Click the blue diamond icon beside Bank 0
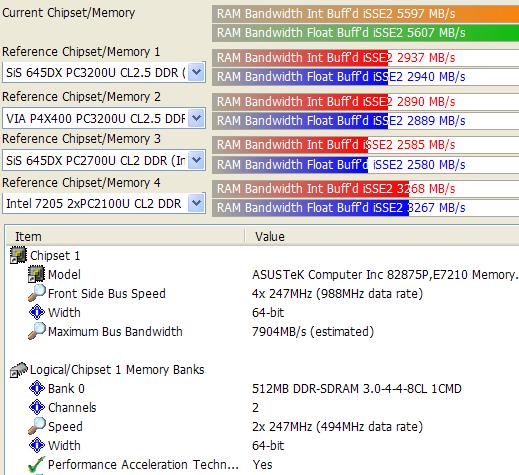 click(x=37, y=388)
